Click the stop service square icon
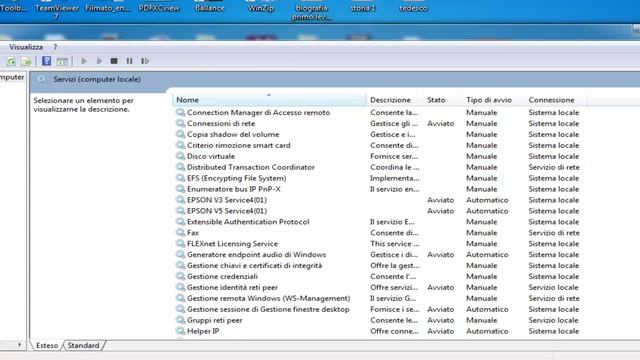Screen dimensions: 640x360 114,61
